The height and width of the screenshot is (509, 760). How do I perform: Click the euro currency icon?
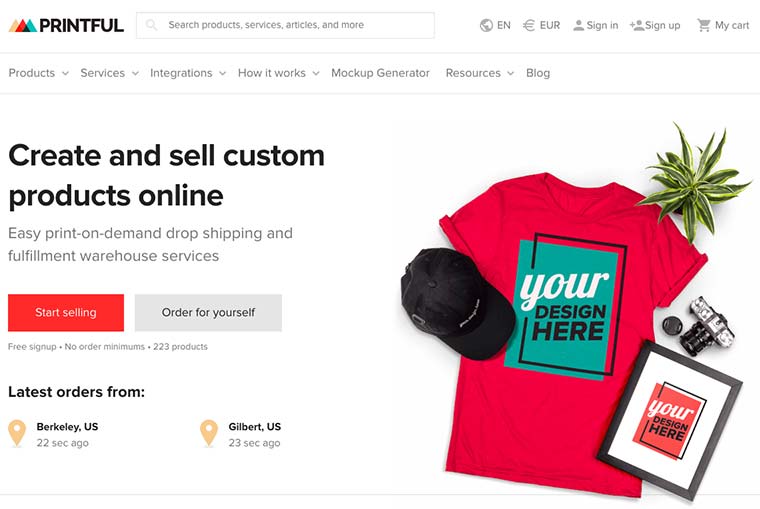pos(529,25)
